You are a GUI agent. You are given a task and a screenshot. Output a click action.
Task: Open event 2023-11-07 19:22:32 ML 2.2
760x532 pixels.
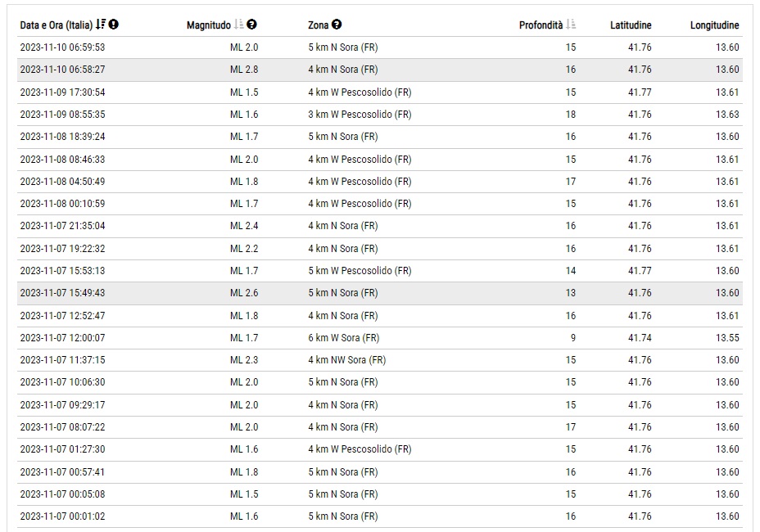379,249
